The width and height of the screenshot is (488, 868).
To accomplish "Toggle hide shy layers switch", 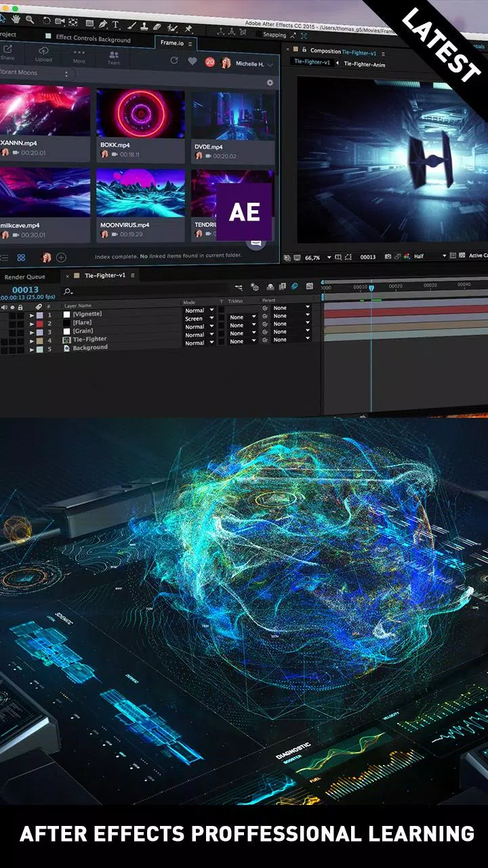I will pyautogui.click(x=270, y=288).
